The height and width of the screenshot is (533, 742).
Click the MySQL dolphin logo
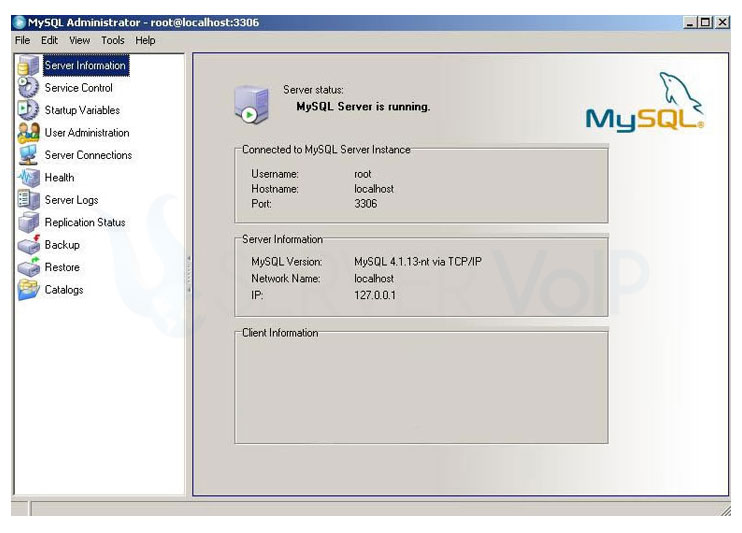pyautogui.click(x=645, y=101)
